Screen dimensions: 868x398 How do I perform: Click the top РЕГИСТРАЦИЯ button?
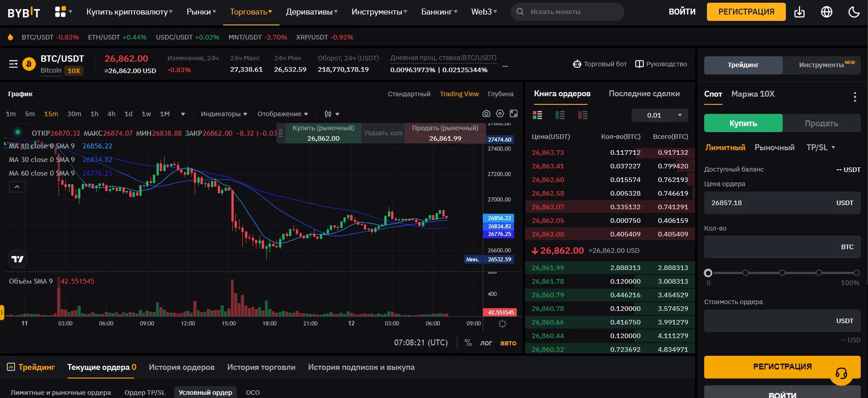(746, 12)
